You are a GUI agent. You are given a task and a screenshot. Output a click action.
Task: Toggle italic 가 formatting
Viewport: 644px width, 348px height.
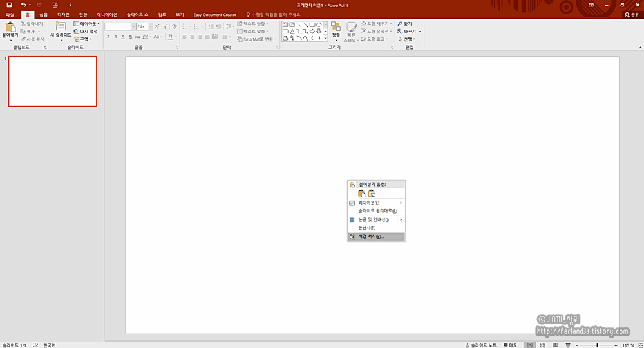pyautogui.click(x=115, y=37)
